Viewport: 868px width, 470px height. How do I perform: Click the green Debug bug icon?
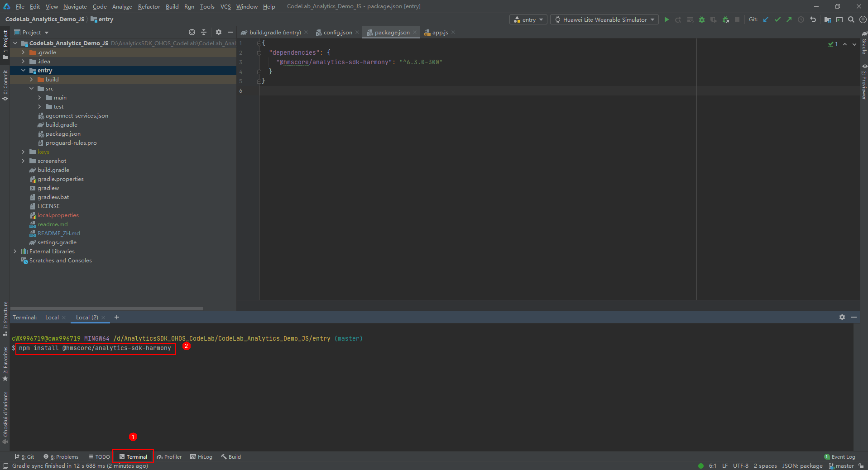pos(702,19)
